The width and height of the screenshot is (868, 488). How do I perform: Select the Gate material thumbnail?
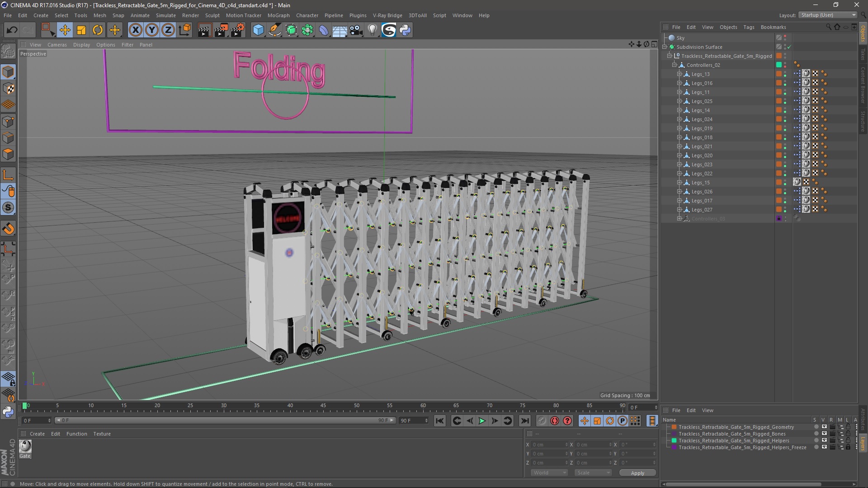25,446
